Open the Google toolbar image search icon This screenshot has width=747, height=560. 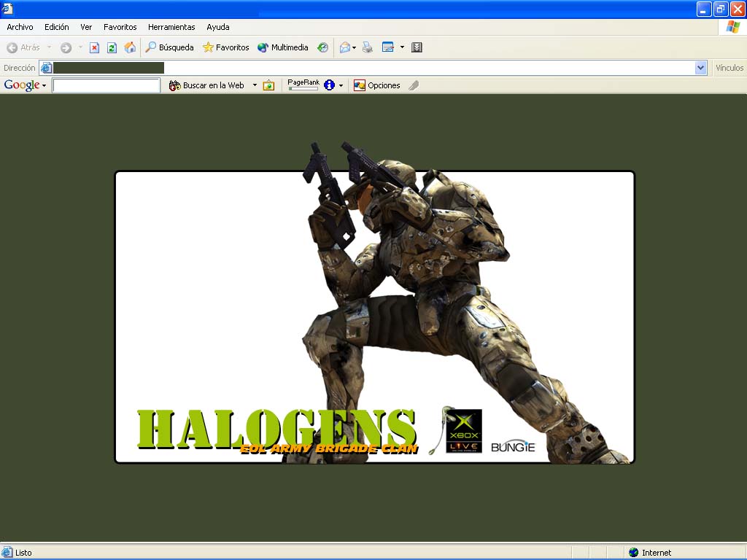268,85
